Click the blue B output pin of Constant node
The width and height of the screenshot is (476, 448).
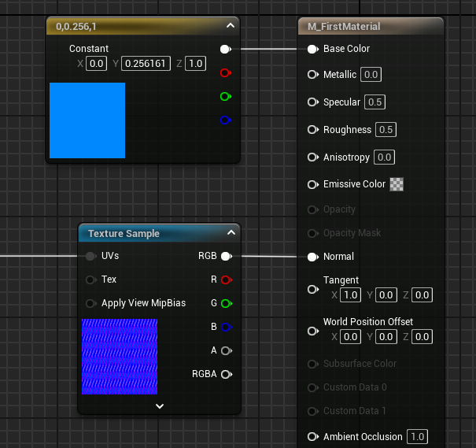226,120
